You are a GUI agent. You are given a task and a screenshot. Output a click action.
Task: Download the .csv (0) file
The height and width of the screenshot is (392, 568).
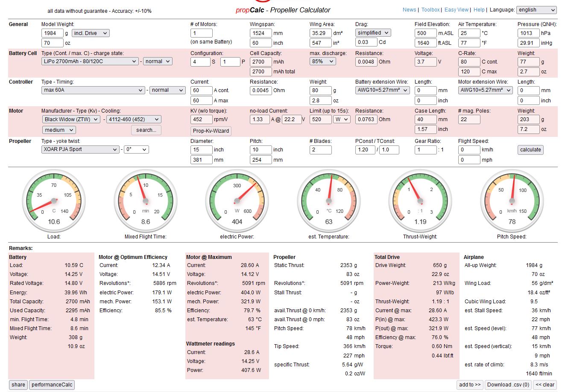click(x=508, y=385)
